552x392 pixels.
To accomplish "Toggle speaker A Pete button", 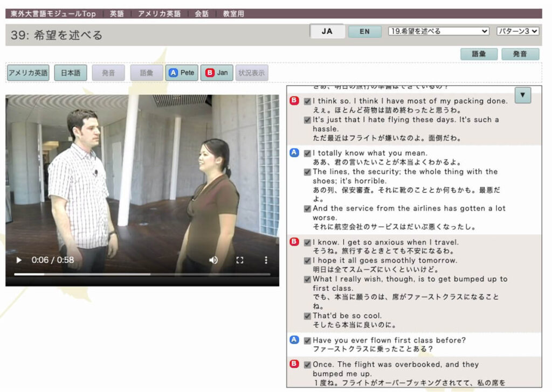I will pyautogui.click(x=182, y=73).
